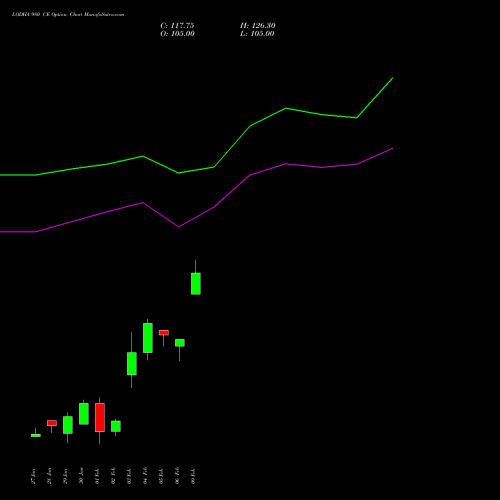Viewport: 500px width, 500px height.
Task: Select the 29 Jan date label
Action: (x=65, y=476)
